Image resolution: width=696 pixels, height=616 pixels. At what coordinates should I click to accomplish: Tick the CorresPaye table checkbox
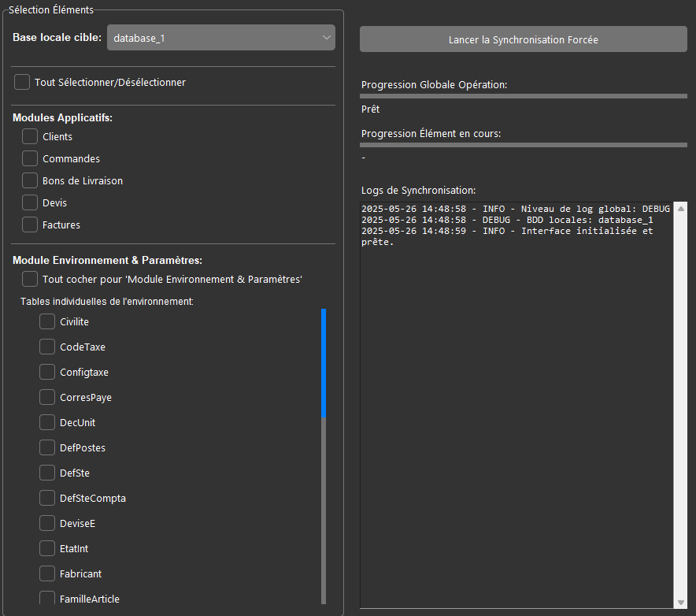pyautogui.click(x=47, y=397)
